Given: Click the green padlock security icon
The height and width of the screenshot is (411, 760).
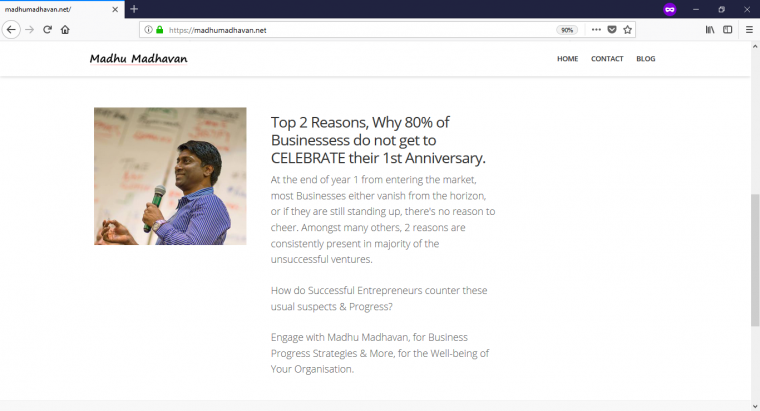Looking at the screenshot, I should click(159, 30).
